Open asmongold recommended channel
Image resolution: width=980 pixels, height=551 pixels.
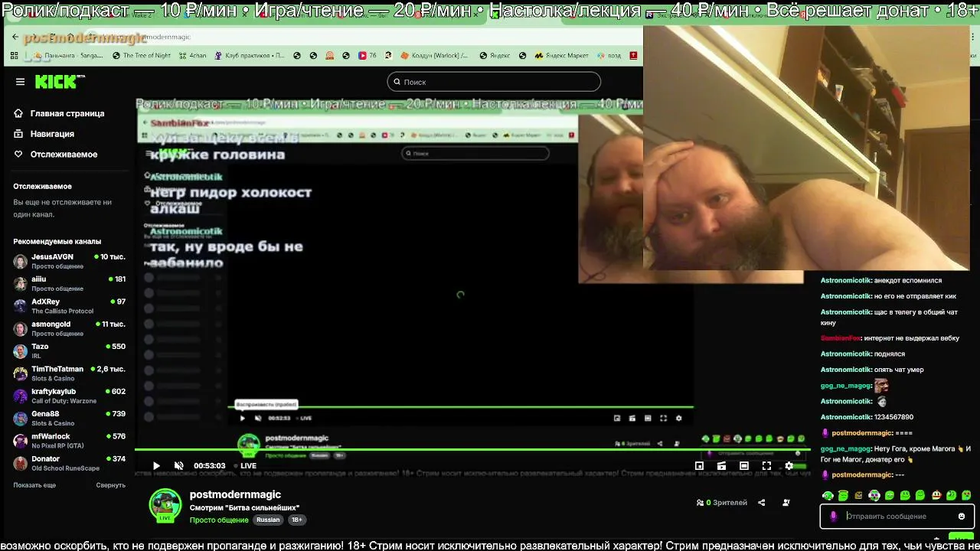click(x=69, y=328)
